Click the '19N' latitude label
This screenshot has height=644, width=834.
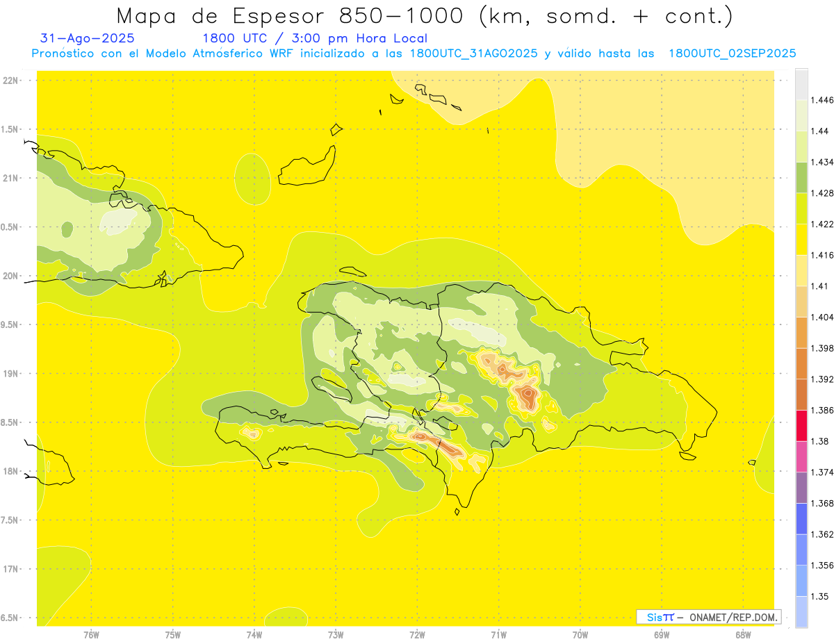tap(12, 374)
